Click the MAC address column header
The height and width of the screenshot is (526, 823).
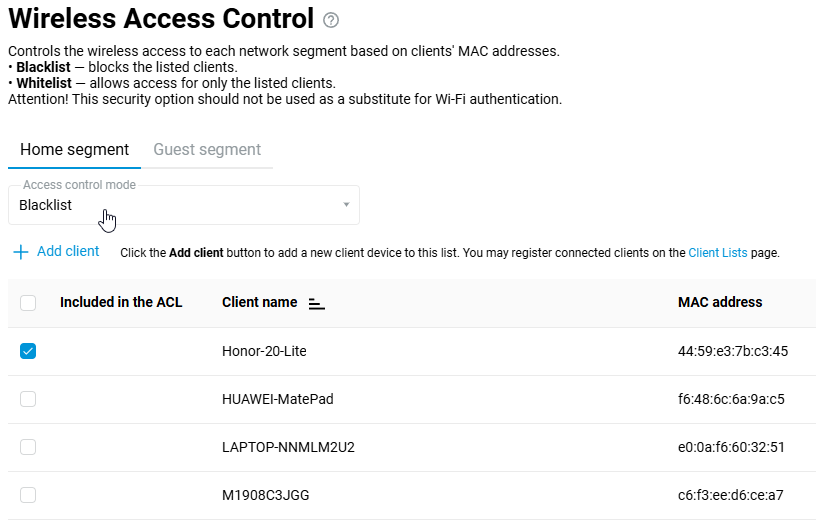pos(720,302)
